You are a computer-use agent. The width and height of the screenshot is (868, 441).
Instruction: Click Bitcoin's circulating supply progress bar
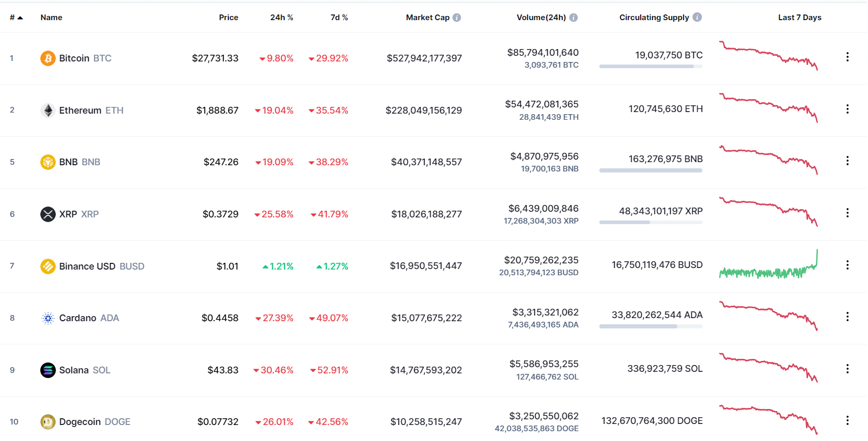[651, 67]
